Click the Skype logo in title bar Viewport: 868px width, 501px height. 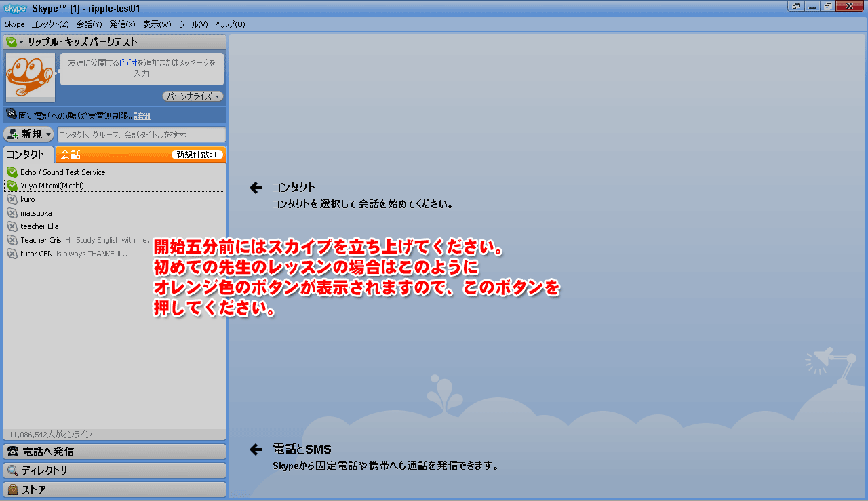(x=15, y=7)
